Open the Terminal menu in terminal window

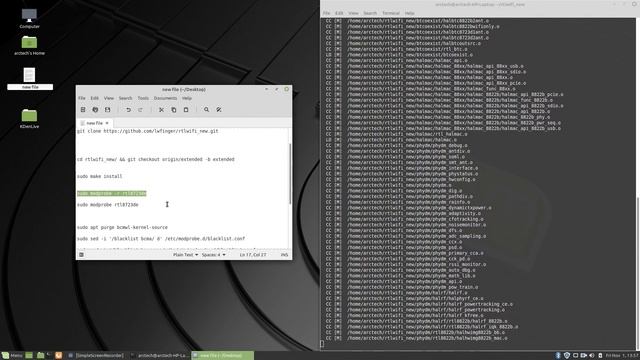[x=391, y=13]
